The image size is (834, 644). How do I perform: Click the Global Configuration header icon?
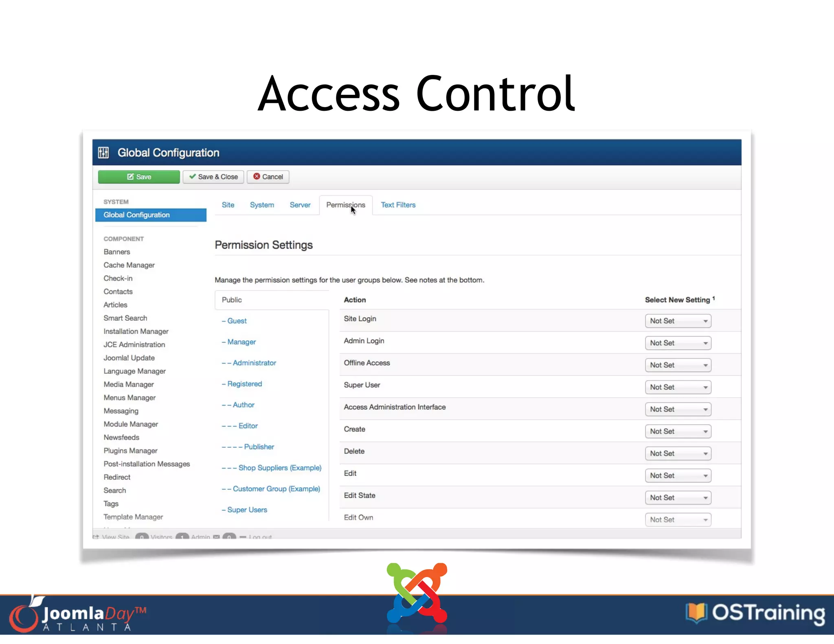pos(103,153)
